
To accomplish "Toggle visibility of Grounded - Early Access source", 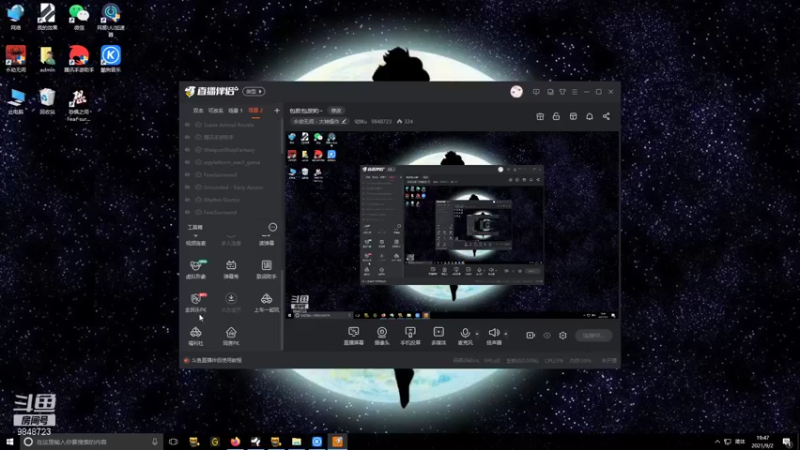I will pyautogui.click(x=187, y=187).
